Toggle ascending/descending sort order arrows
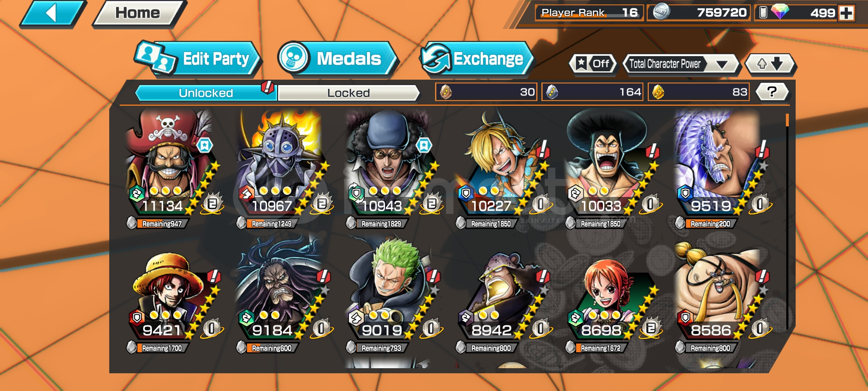Image resolution: width=868 pixels, height=391 pixels. (x=770, y=64)
